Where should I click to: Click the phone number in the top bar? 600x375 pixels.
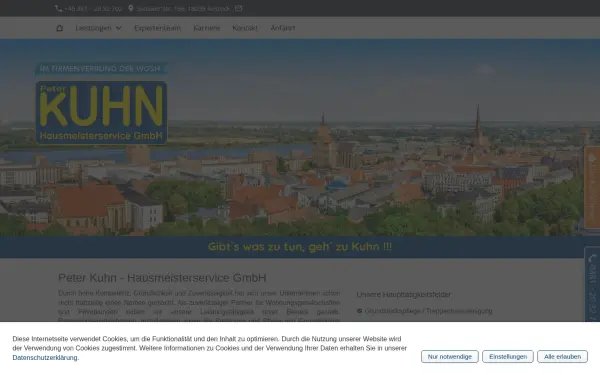[93, 8]
